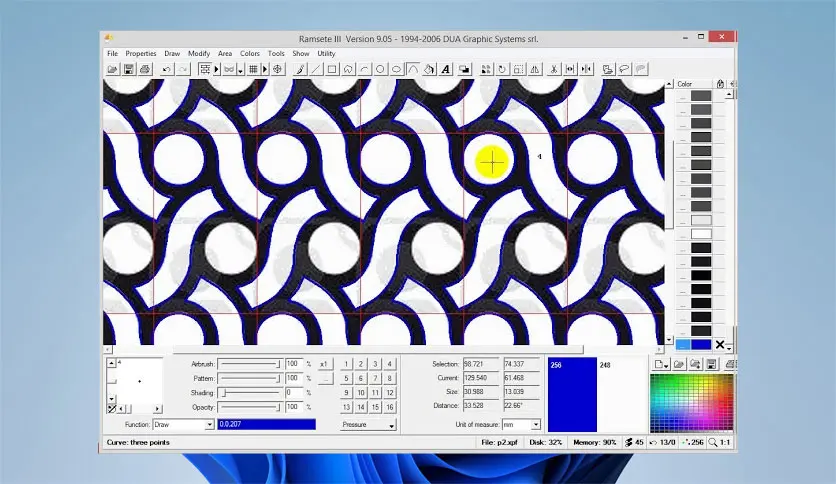Click the Pattern percentage input field
836x484 pixels.
(x=294, y=378)
